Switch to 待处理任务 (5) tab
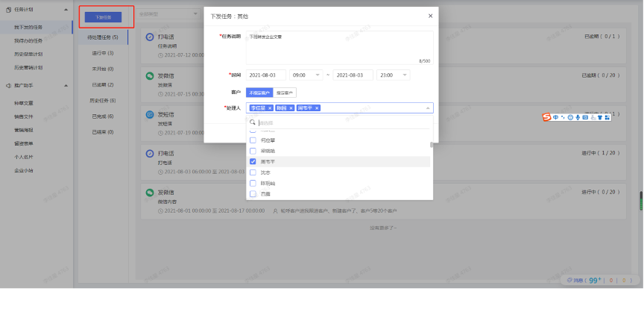 point(103,37)
